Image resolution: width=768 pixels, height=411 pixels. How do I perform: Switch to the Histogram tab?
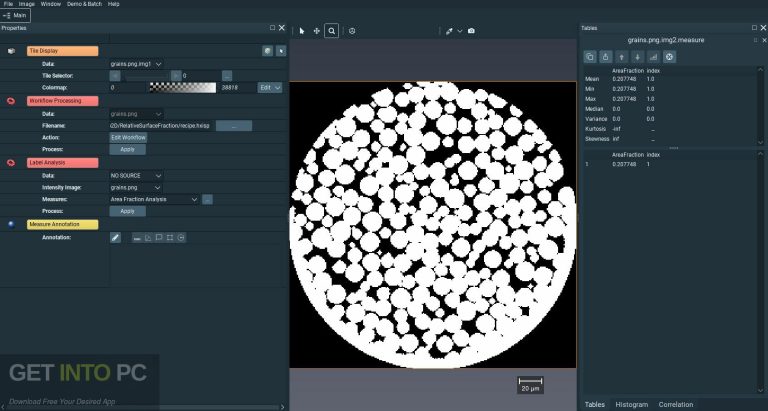click(631, 404)
